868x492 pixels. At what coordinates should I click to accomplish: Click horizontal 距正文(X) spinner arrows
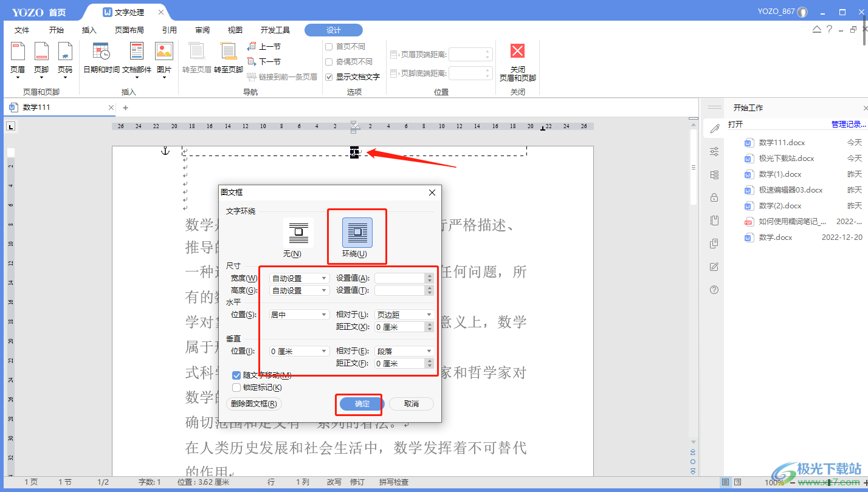point(430,327)
